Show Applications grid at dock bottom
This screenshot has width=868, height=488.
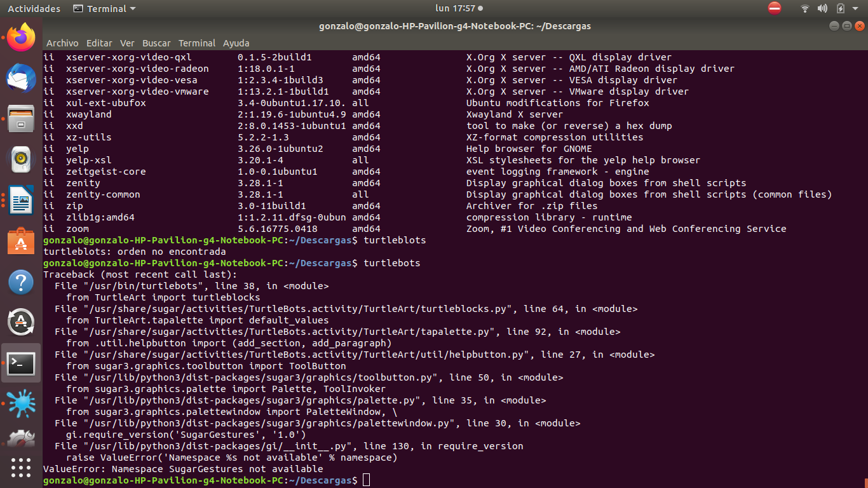click(x=21, y=468)
